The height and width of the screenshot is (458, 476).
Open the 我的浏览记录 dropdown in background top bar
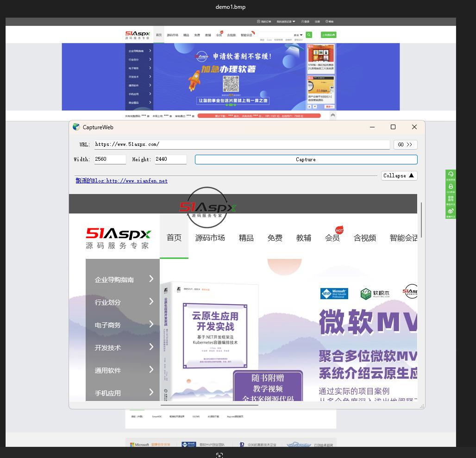point(286,22)
